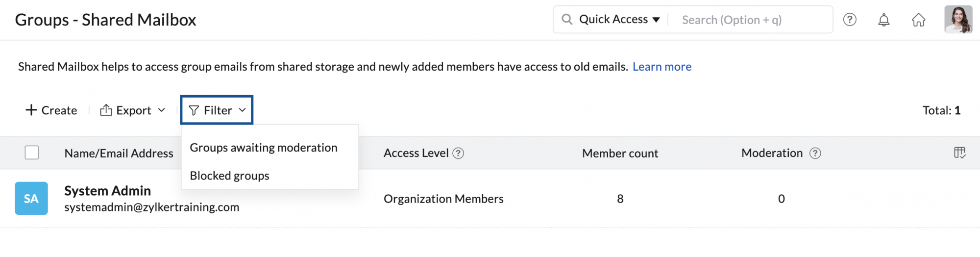This screenshot has width=980, height=257.
Task: Show Access Level info tooltip icon
Action: (458, 154)
